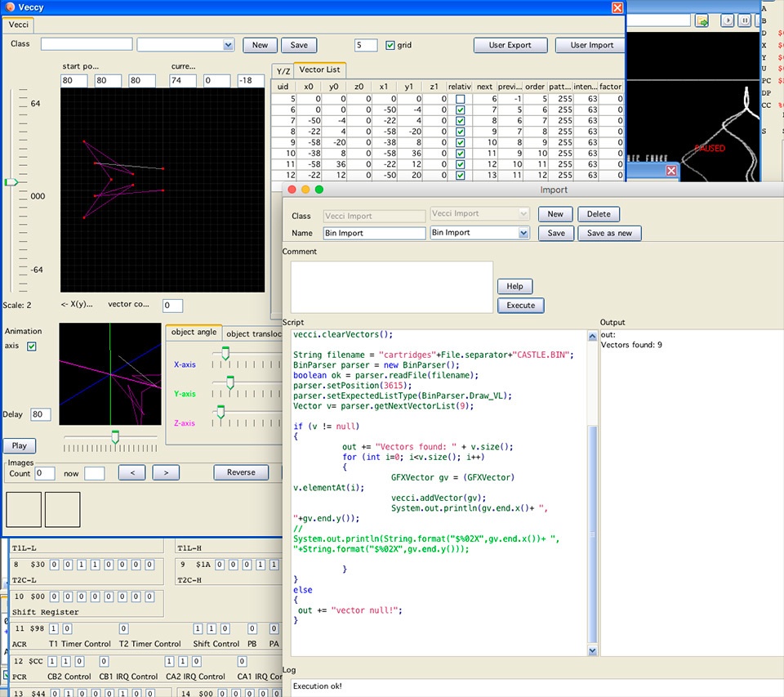
Task: Click the yellow minimize dot on Import window
Action: [x=305, y=190]
